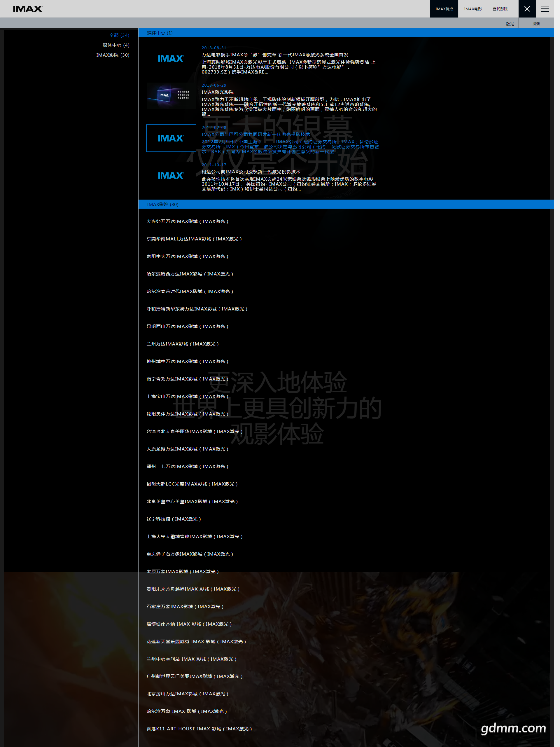The height and width of the screenshot is (747, 560).
Task: Click thumbnail of IMAX激光影院 article
Action: 171,96
